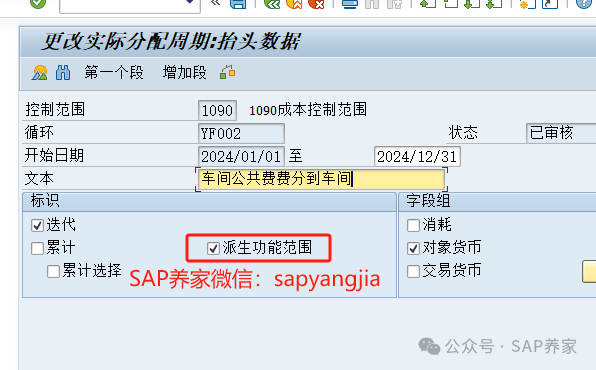Collapse the command field with double-arrow
The height and width of the screenshot is (370, 596).
216,3
